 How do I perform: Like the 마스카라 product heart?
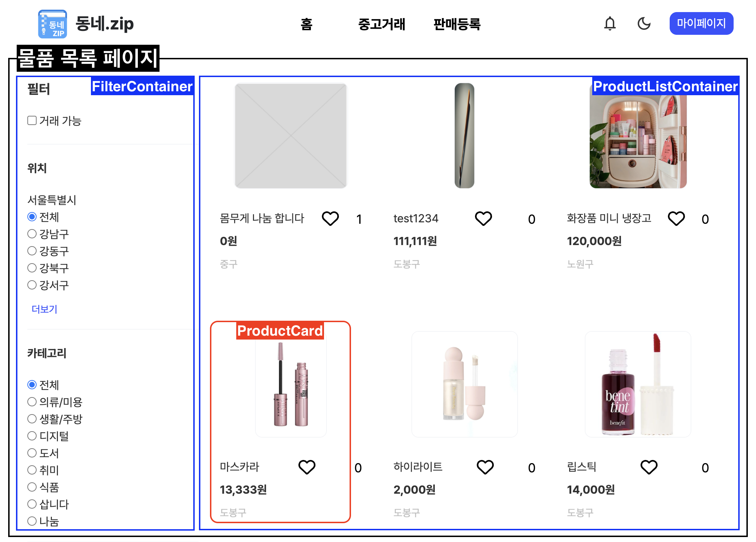pyautogui.click(x=307, y=467)
